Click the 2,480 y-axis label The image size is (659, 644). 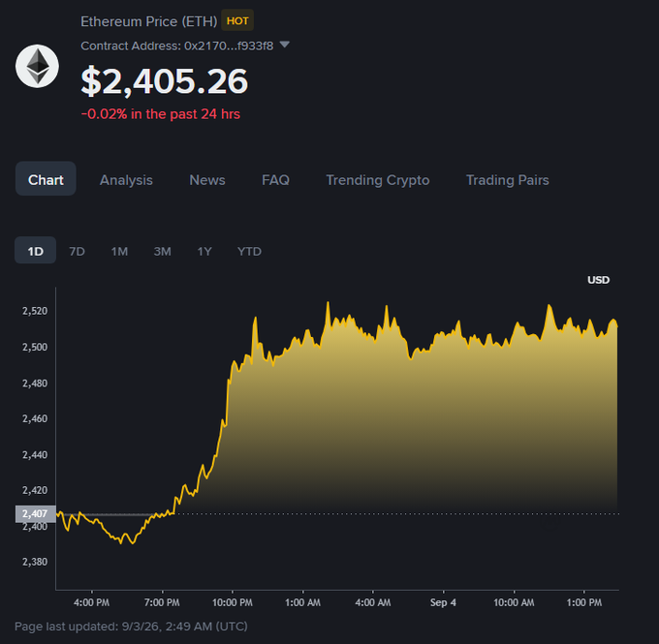click(35, 383)
